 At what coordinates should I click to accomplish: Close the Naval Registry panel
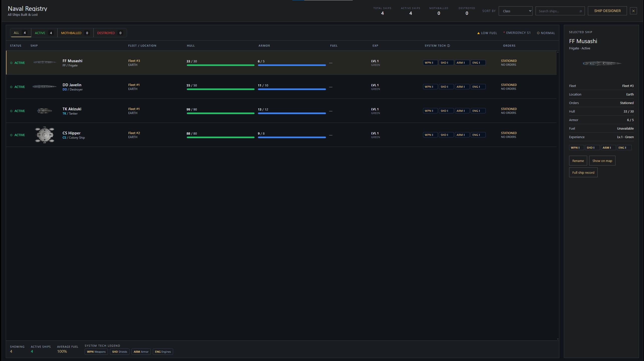click(x=633, y=11)
